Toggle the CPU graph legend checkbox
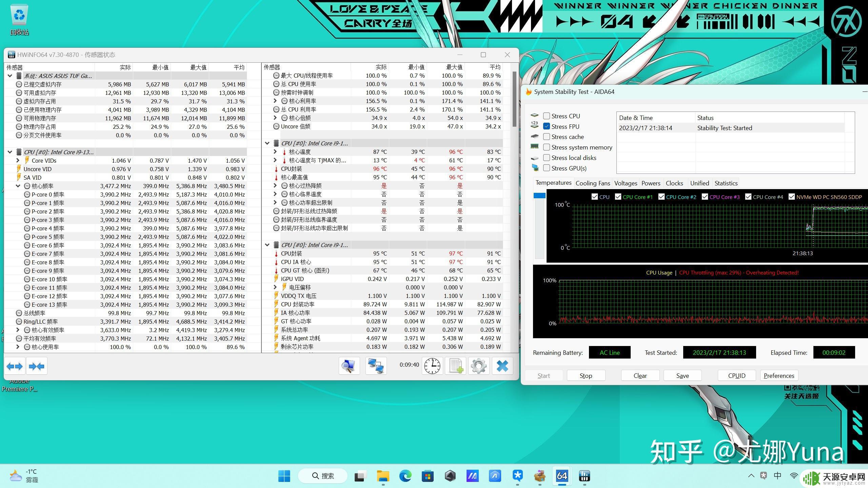868x488 pixels. click(594, 197)
